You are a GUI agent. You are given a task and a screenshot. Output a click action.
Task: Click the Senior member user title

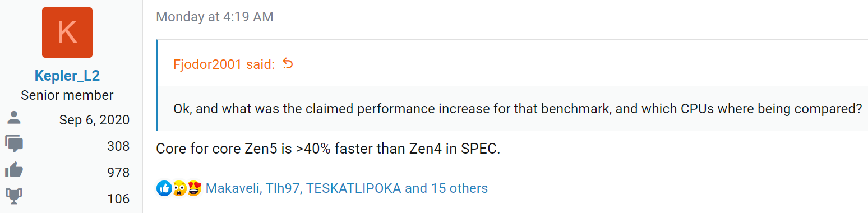click(x=67, y=95)
